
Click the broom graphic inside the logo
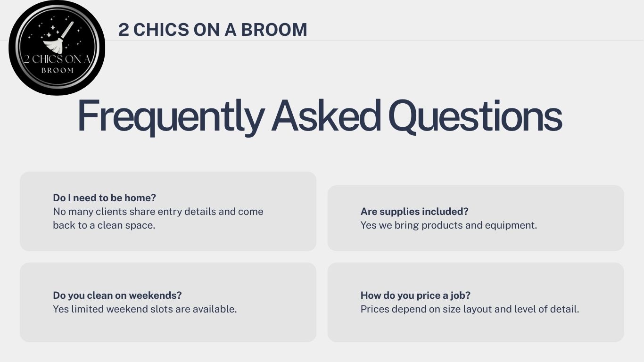click(57, 38)
